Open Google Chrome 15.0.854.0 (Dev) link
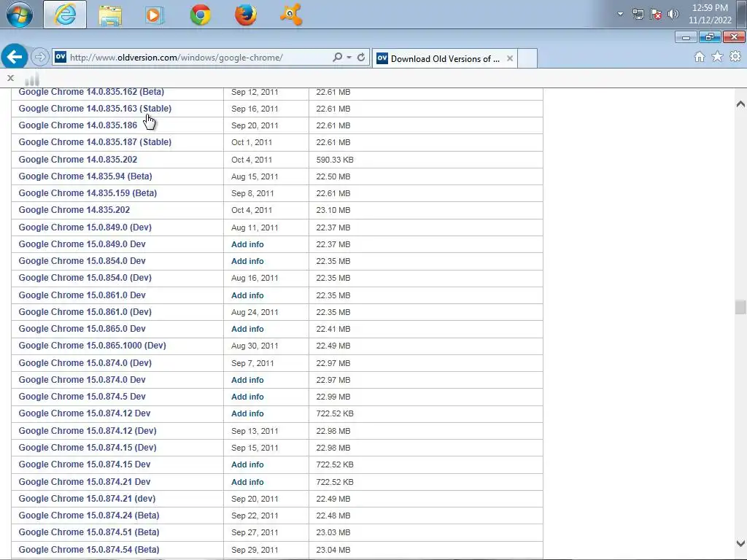This screenshot has width=747, height=560. (x=85, y=278)
